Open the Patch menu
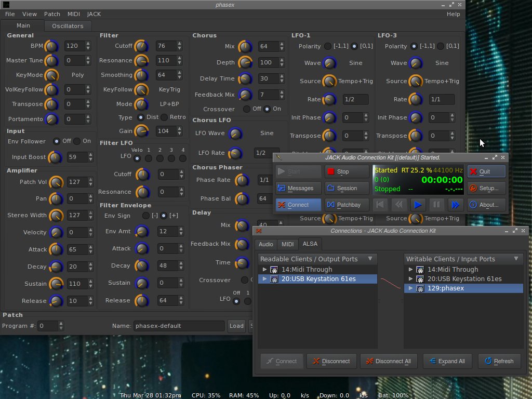532x399 pixels. click(52, 14)
